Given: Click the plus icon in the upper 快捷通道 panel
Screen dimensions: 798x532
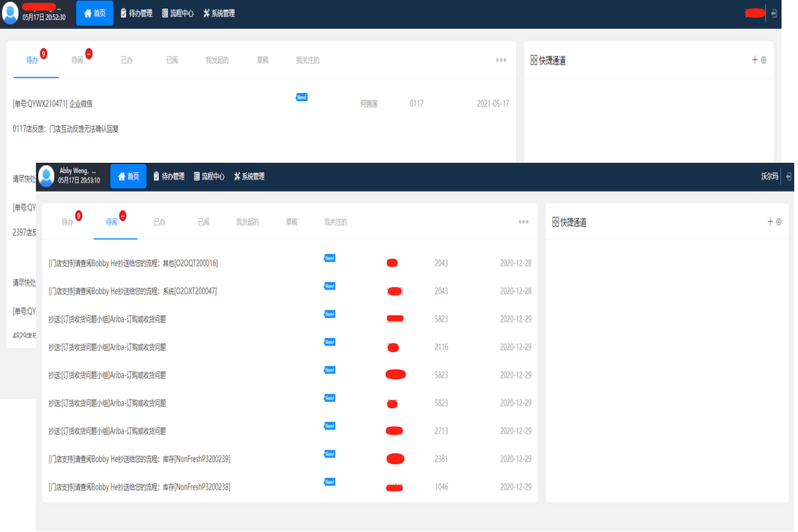Looking at the screenshot, I should click(x=755, y=60).
